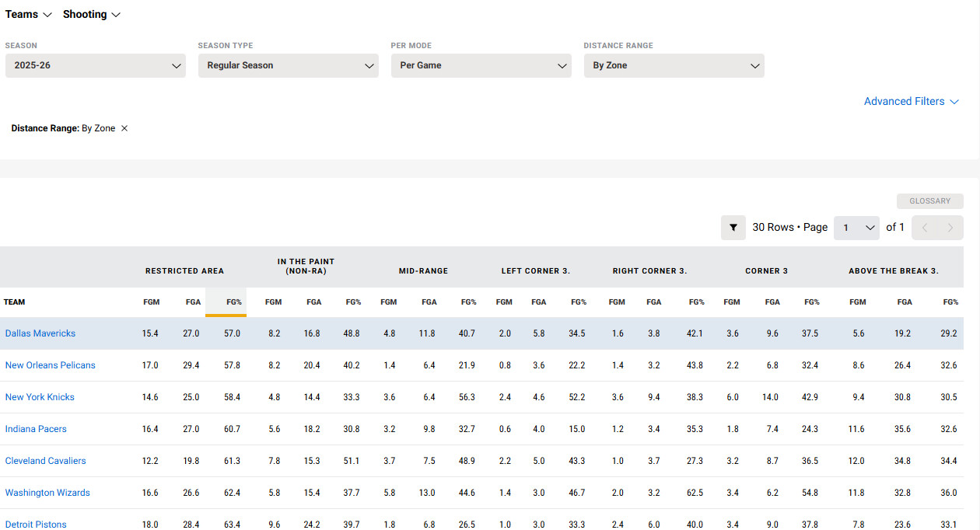
Task: Sort by Left Corner 3 FGA column
Action: [x=538, y=302]
